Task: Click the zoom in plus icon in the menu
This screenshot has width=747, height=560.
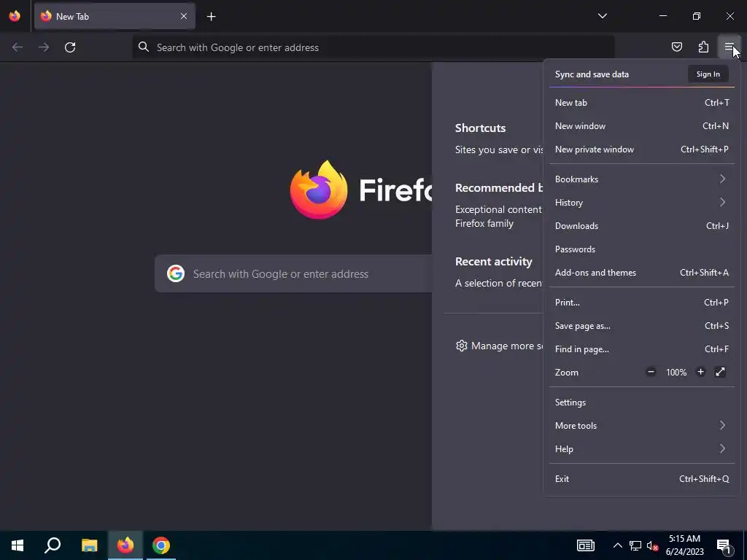Action: (700, 372)
